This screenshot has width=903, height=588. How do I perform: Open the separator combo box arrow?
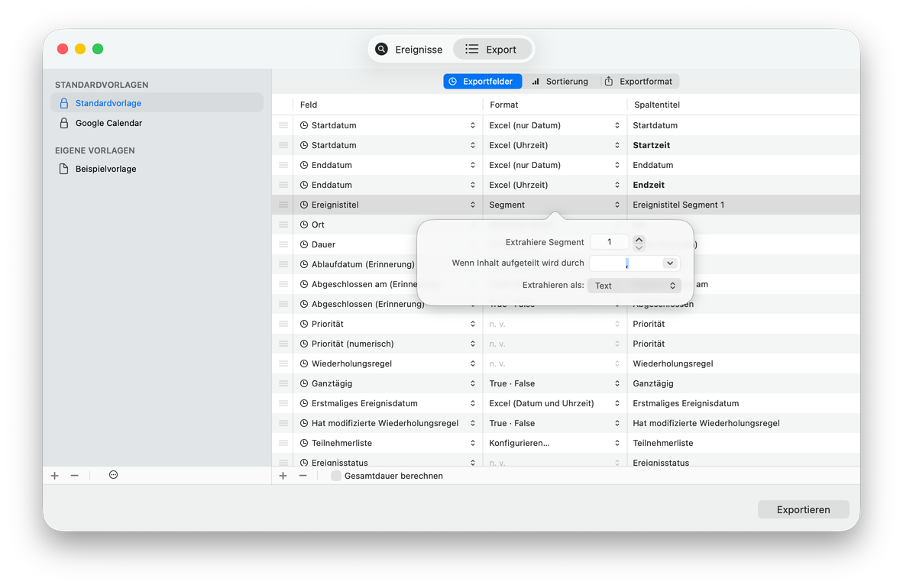click(x=670, y=263)
